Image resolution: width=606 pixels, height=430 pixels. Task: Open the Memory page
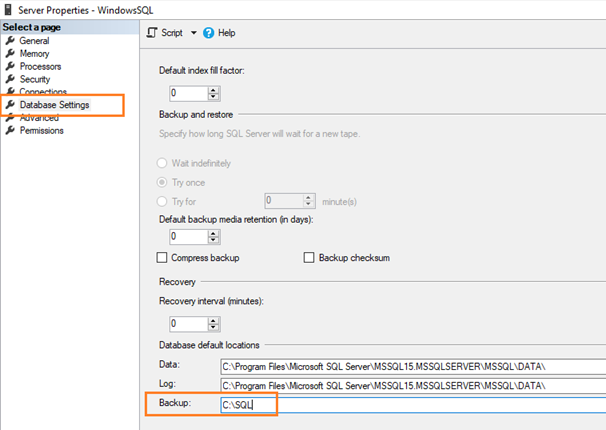point(34,53)
